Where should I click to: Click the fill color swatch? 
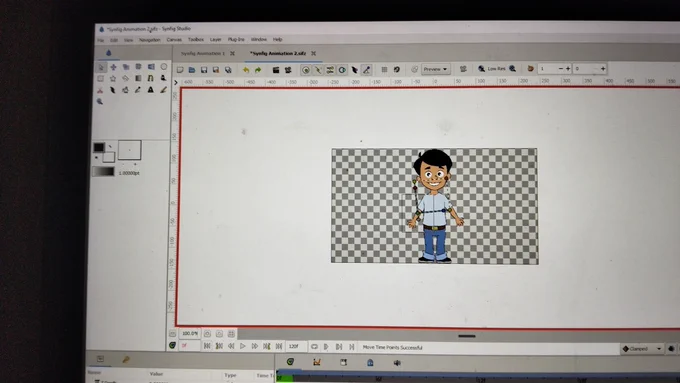[x=109, y=157]
